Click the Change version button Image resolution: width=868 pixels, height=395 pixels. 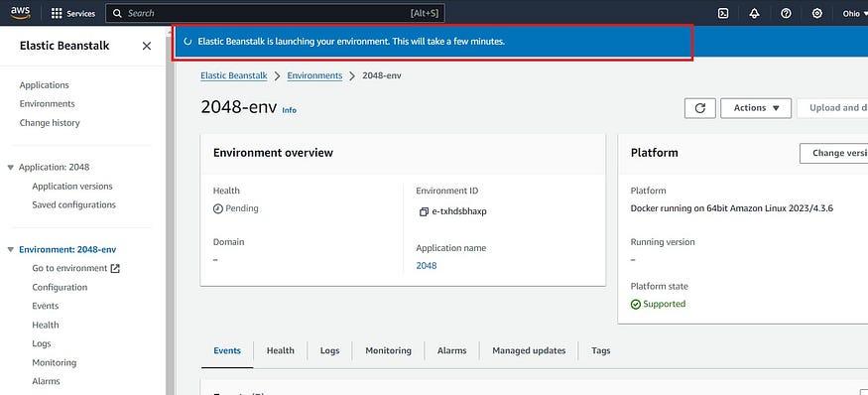(x=833, y=153)
